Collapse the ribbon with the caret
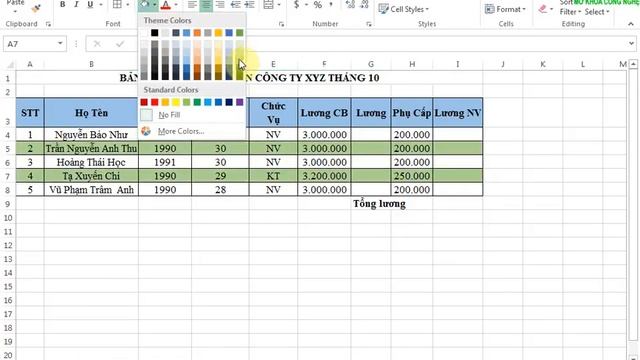The image size is (640, 360). pyautogui.click(x=631, y=24)
